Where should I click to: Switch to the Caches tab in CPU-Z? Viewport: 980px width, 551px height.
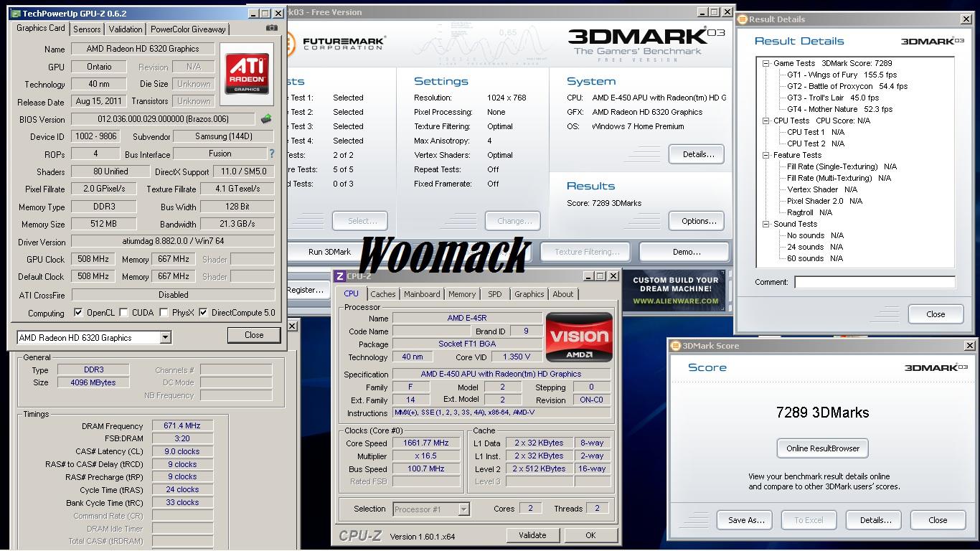click(383, 294)
